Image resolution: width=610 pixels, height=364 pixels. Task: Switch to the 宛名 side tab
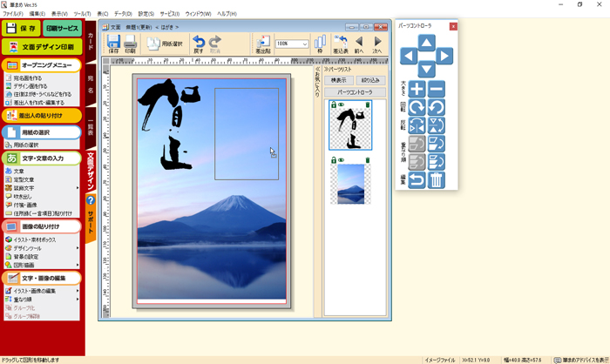tap(90, 84)
